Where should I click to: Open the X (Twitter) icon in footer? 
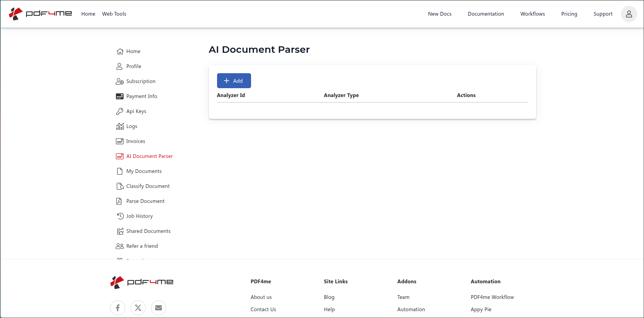pos(138,308)
